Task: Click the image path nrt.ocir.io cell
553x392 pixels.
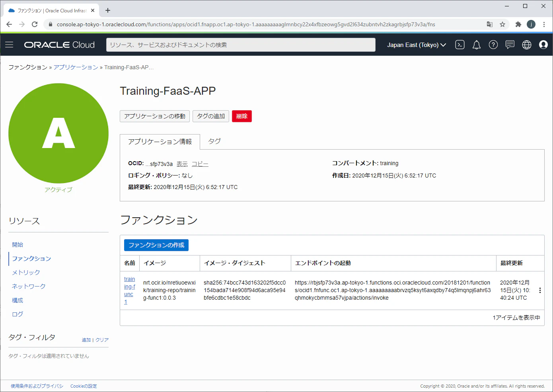Action: coord(169,290)
